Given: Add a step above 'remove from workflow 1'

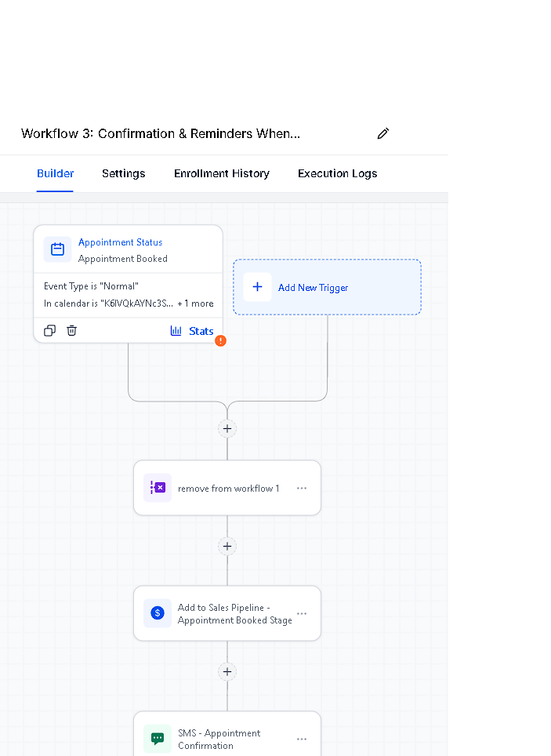Looking at the screenshot, I should tap(227, 428).
